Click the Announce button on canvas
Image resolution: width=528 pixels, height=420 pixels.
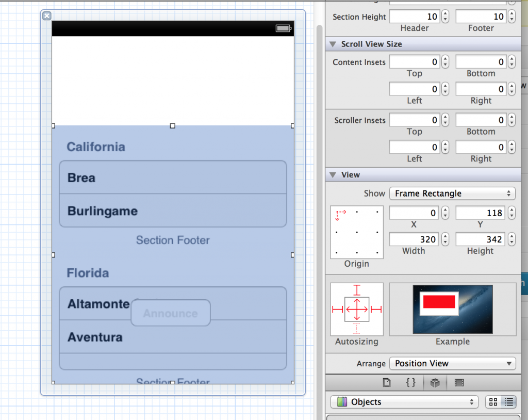click(171, 313)
